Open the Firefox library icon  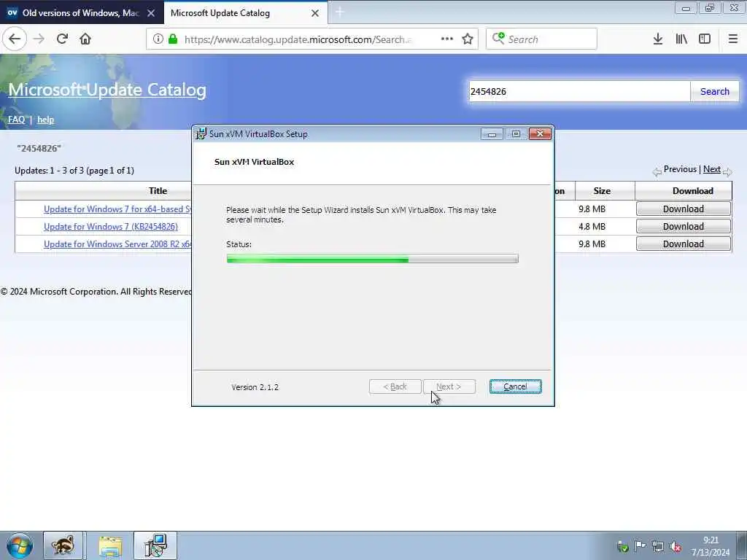[x=681, y=39]
